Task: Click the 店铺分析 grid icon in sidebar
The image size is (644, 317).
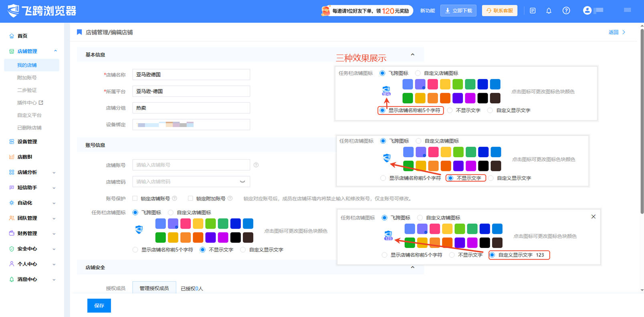Action: point(12,172)
